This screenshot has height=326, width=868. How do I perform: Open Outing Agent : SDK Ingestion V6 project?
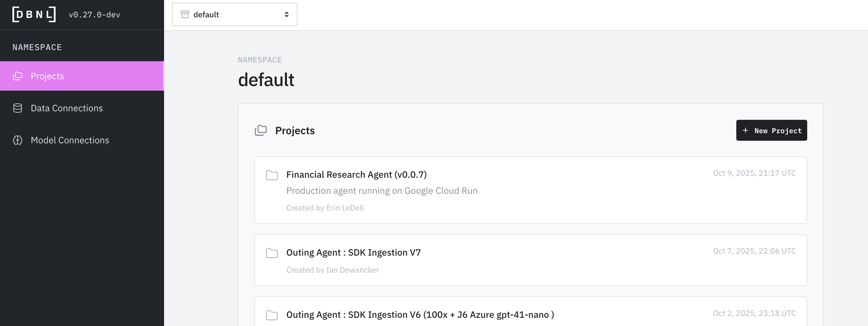pos(420,315)
